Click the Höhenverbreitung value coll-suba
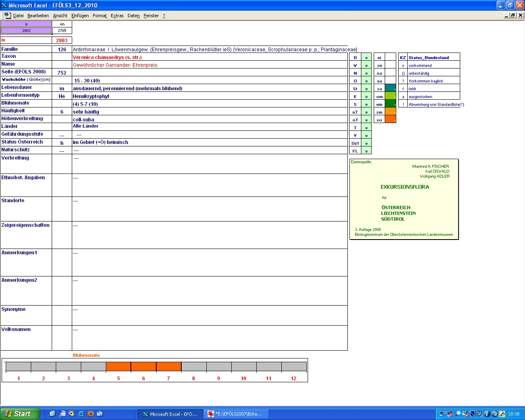The height and width of the screenshot is (420, 525). [83, 120]
